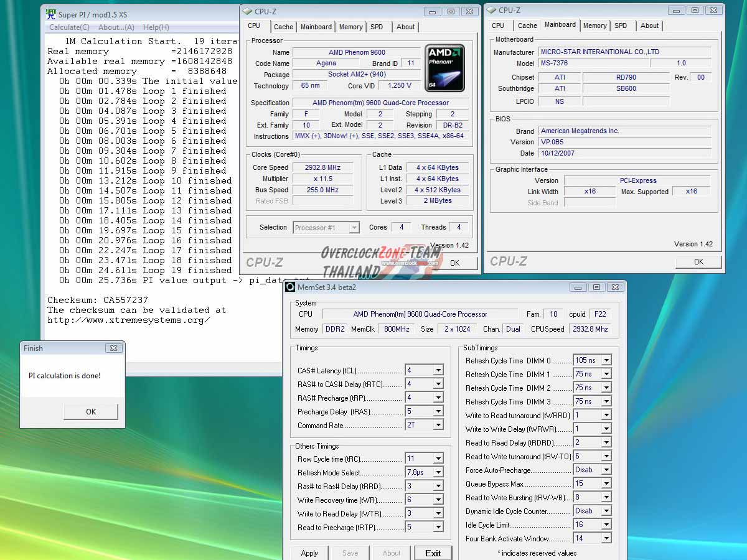Expand Read to Write turnaround (tRW-TO) dropdown
The image size is (747, 560).
pyautogui.click(x=606, y=456)
